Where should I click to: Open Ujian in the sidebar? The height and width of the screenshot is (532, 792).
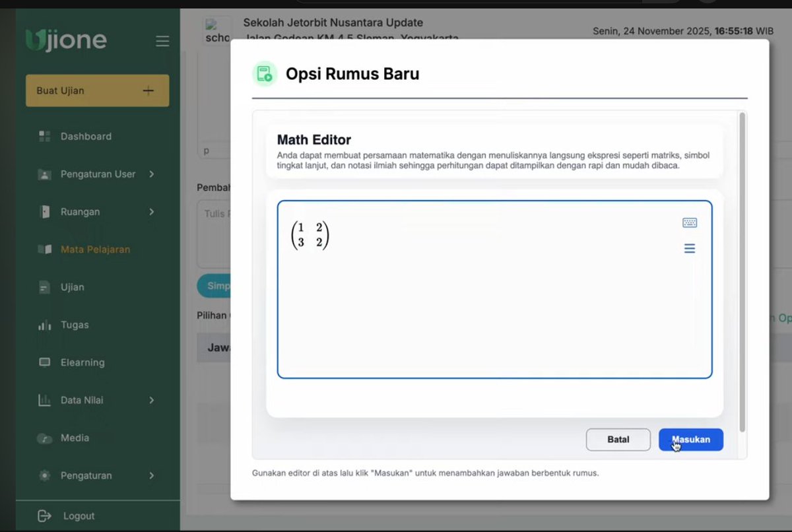pyautogui.click(x=73, y=287)
